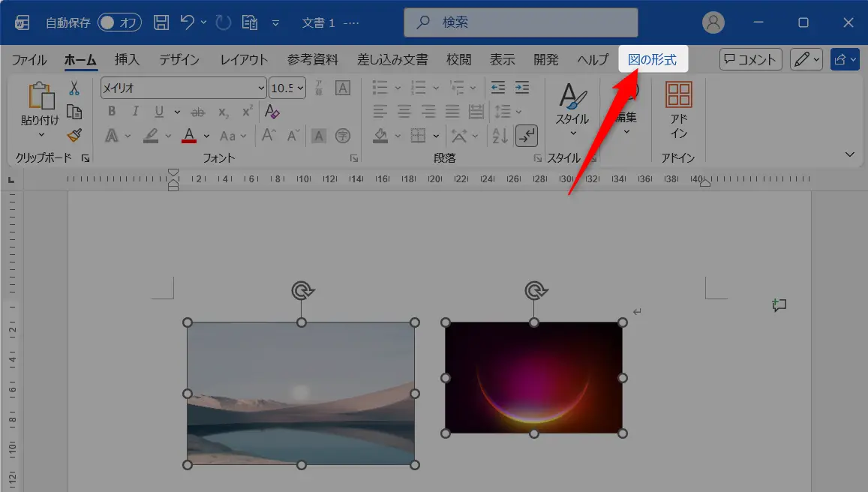The image size is (868, 492).
Task: Open the スタイル styles gallery
Action: (x=572, y=109)
